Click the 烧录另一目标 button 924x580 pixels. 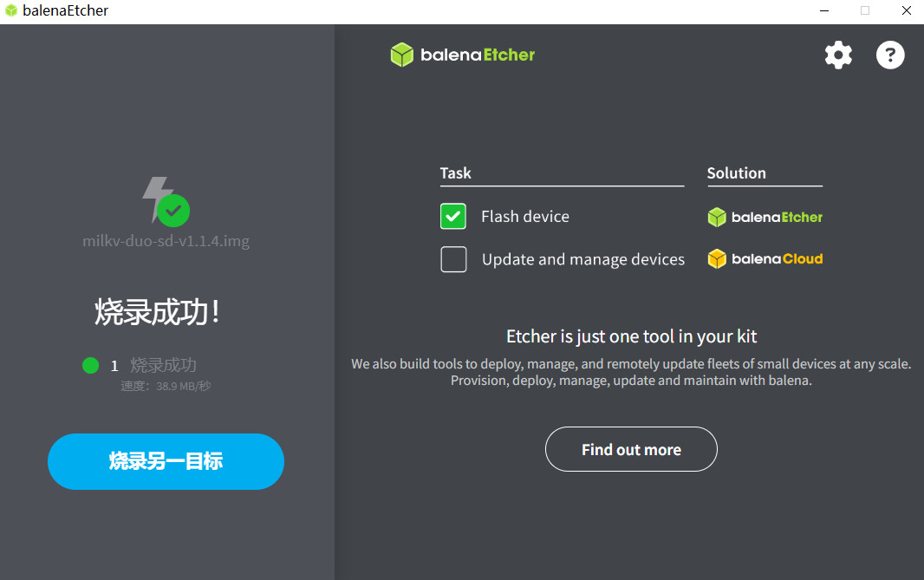click(x=166, y=461)
